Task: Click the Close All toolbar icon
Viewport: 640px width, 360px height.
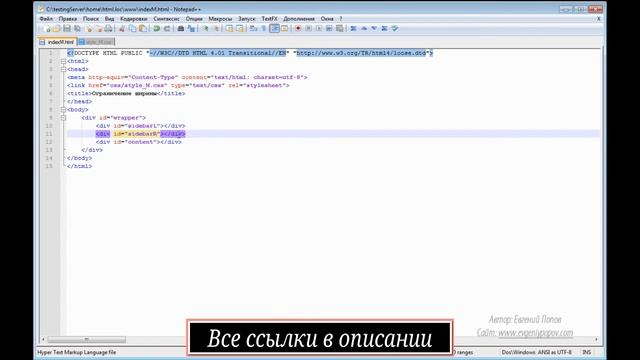Action: [x=98, y=29]
